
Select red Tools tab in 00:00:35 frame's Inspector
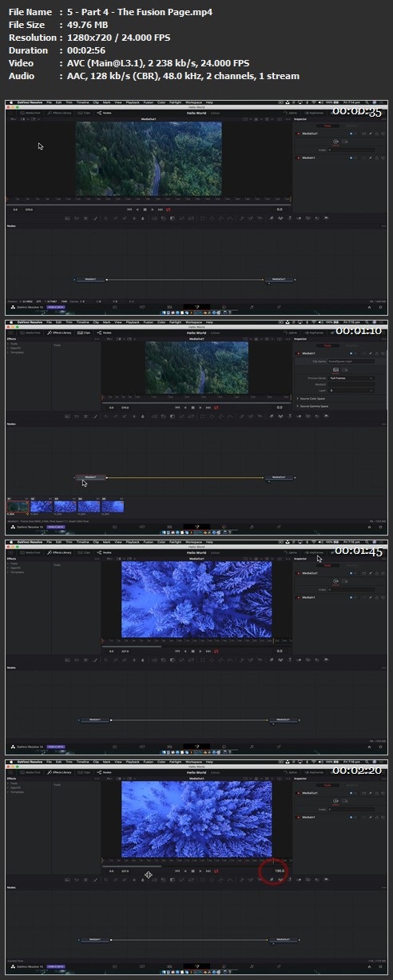pos(327,125)
